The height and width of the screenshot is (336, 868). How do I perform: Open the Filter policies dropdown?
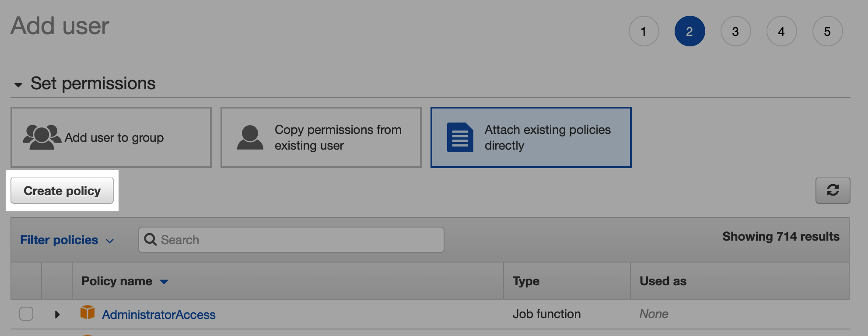coord(67,240)
